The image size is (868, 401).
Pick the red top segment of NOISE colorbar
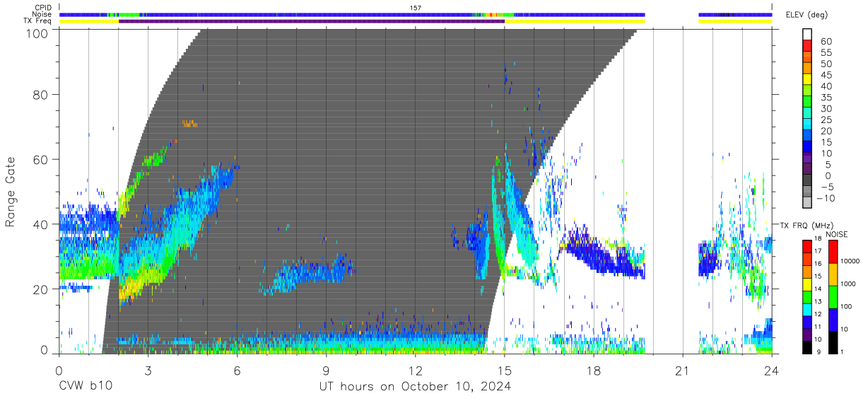(x=833, y=252)
